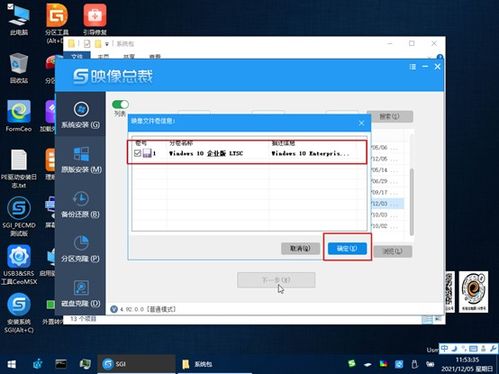Screen dimensions: 499x374
Task: Click the 浏览 (L) button
Action: [393, 251]
